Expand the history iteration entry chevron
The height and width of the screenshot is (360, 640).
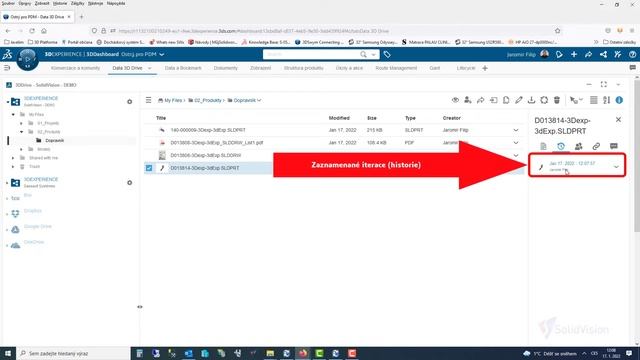click(616, 167)
